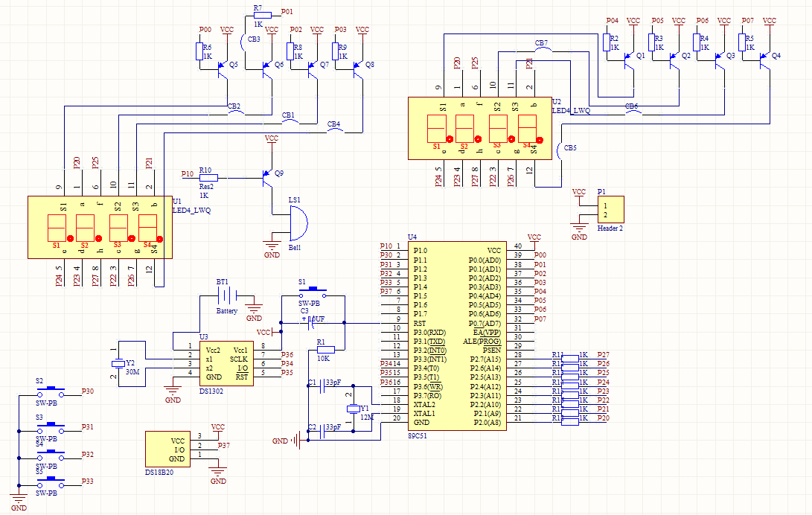This screenshot has width=812, height=515.
Task: Click the Y2 30M crystal
Action: coord(117,363)
